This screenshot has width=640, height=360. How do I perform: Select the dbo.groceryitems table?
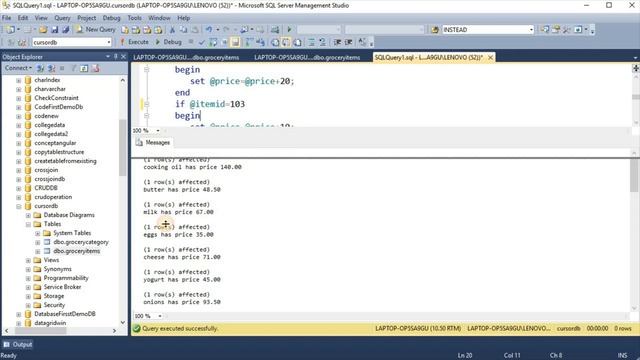tap(76, 251)
